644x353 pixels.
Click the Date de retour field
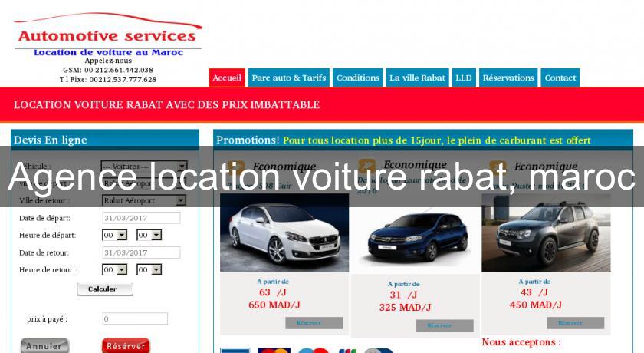point(141,252)
